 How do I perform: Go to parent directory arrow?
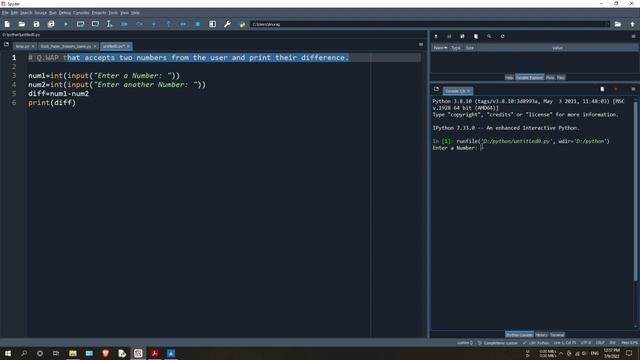(x=632, y=24)
